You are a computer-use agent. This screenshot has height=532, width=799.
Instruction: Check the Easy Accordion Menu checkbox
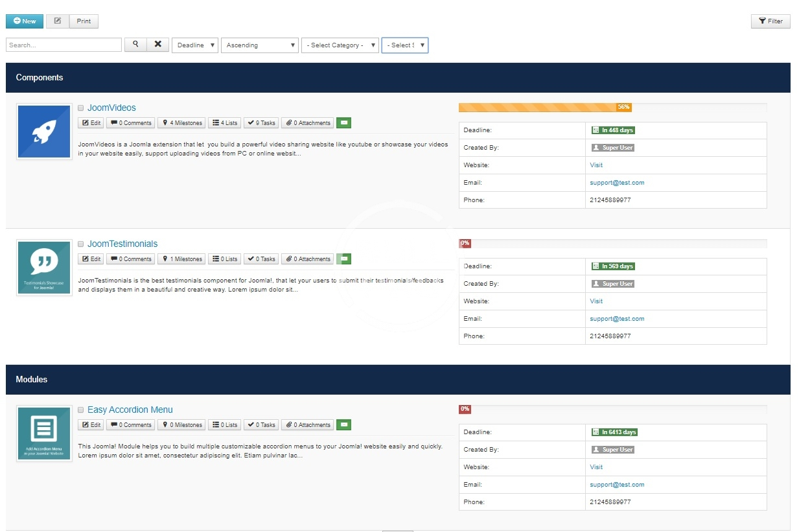tap(81, 410)
